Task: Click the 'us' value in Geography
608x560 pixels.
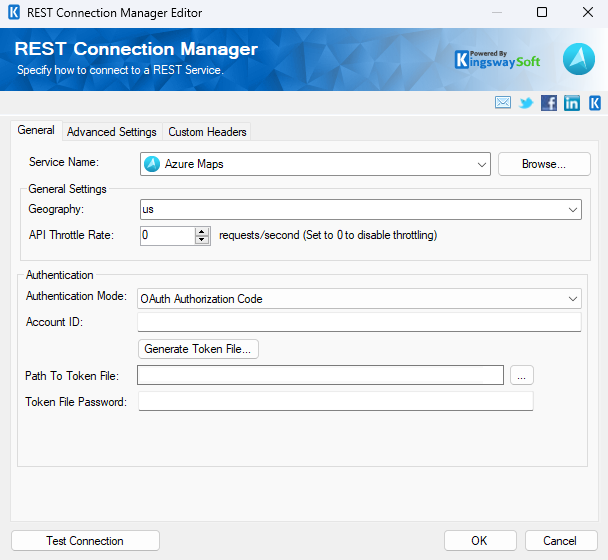Action: pyautogui.click(x=148, y=209)
